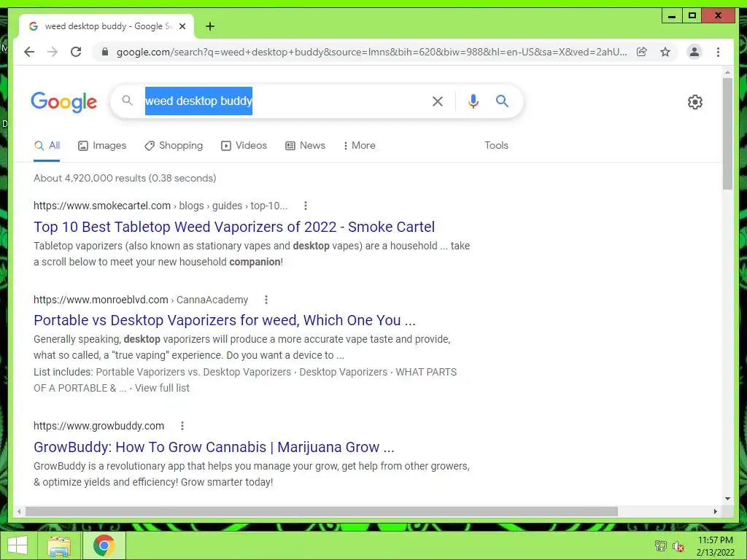This screenshot has height=560, width=747.
Task: Bookmark this page with star
Action: 665,52
